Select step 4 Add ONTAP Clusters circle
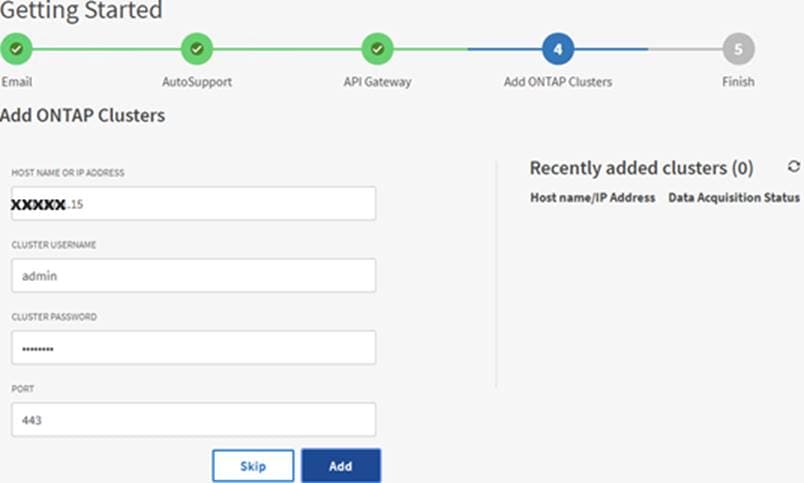The width and height of the screenshot is (804, 483). (558, 49)
